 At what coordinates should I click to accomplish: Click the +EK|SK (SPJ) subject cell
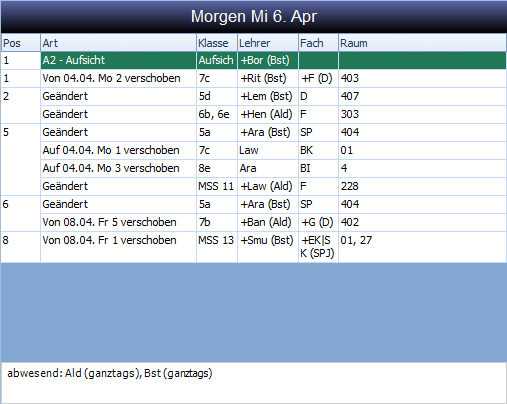coord(318,247)
